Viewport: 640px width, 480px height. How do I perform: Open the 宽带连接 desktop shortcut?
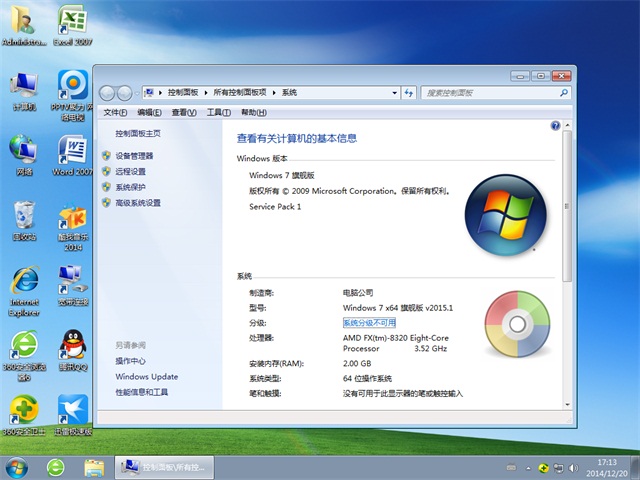coord(73,286)
